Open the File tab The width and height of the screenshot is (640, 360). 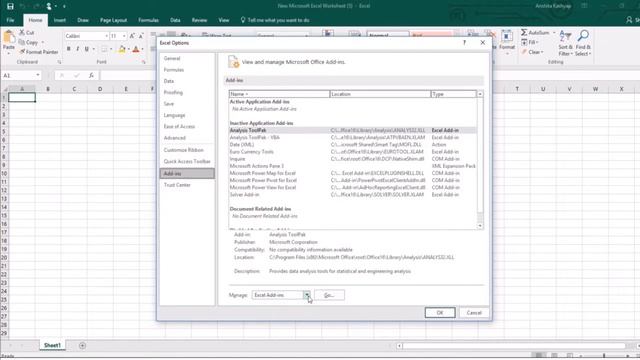tap(11, 20)
